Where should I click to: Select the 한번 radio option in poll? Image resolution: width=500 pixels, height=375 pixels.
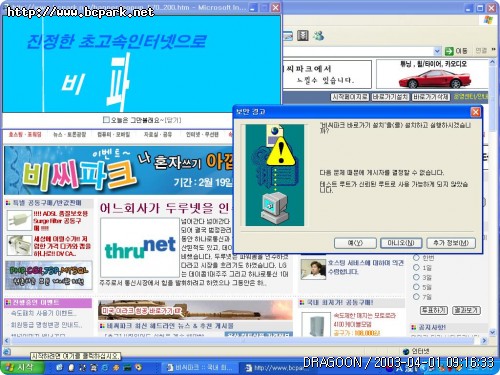(416, 257)
